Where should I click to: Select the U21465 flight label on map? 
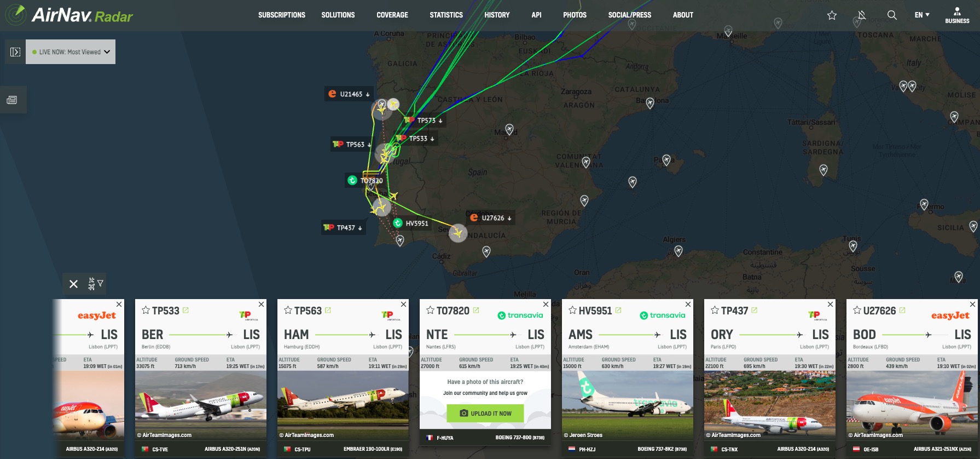point(349,94)
